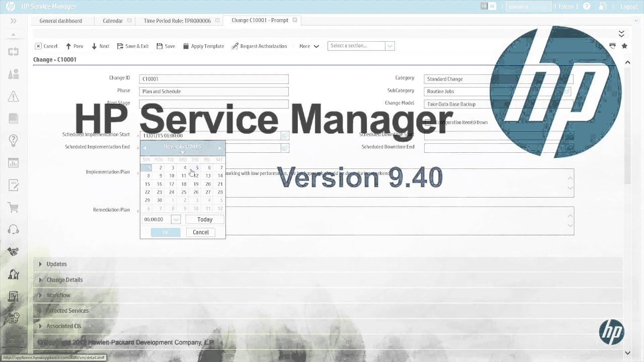Switch to General dashboard tab
The width and height of the screenshot is (644, 362).
coord(61,21)
